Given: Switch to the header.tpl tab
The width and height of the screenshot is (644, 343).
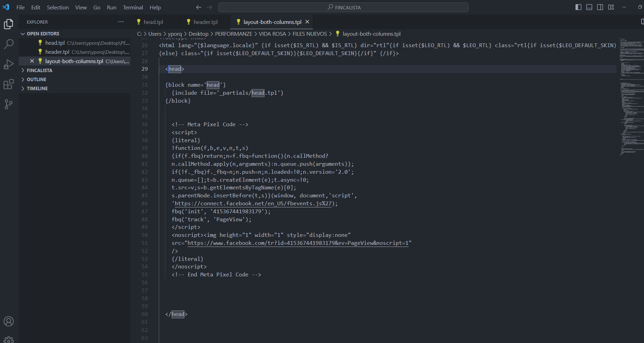Looking at the screenshot, I should pos(205,22).
